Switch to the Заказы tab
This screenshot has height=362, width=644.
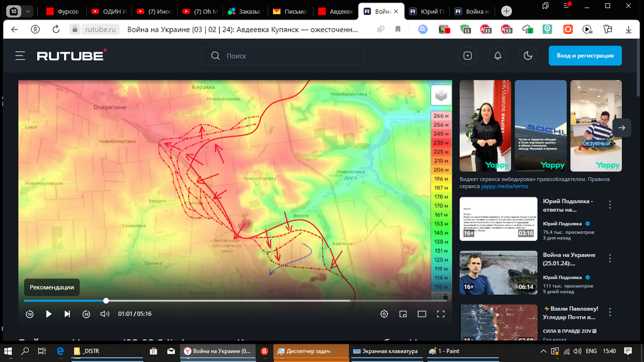coord(245,11)
